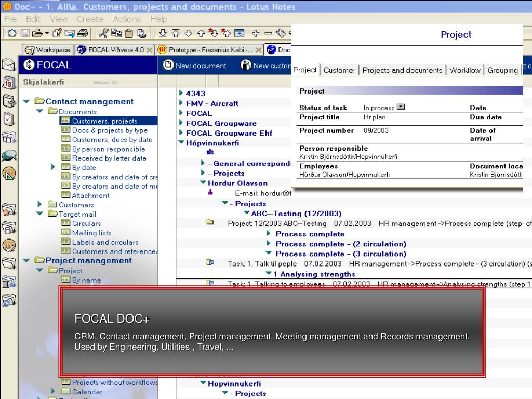Open the To Do clipboard bookmark icon
532x399 pixels.
point(8,119)
